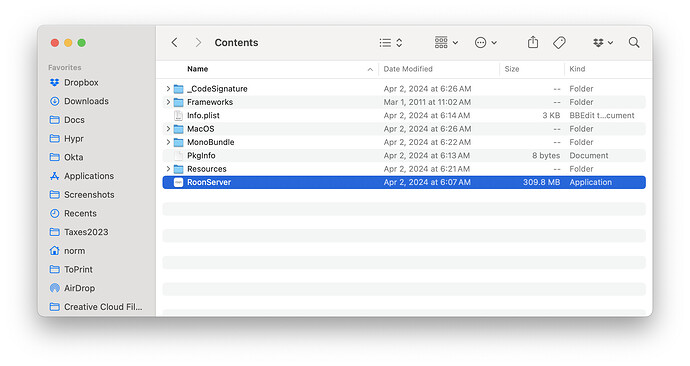The height and width of the screenshot is (366, 690).
Task: Click the "BBEdit t...cument" kind cell
Action: point(602,115)
